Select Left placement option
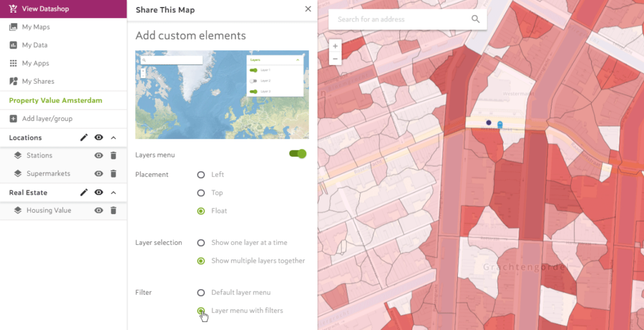Screen dimensions: 644x330 coord(201,175)
